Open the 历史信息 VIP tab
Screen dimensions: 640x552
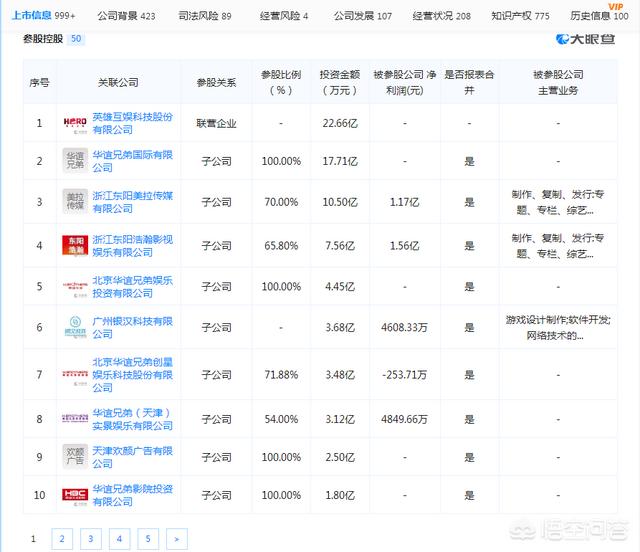click(x=599, y=16)
